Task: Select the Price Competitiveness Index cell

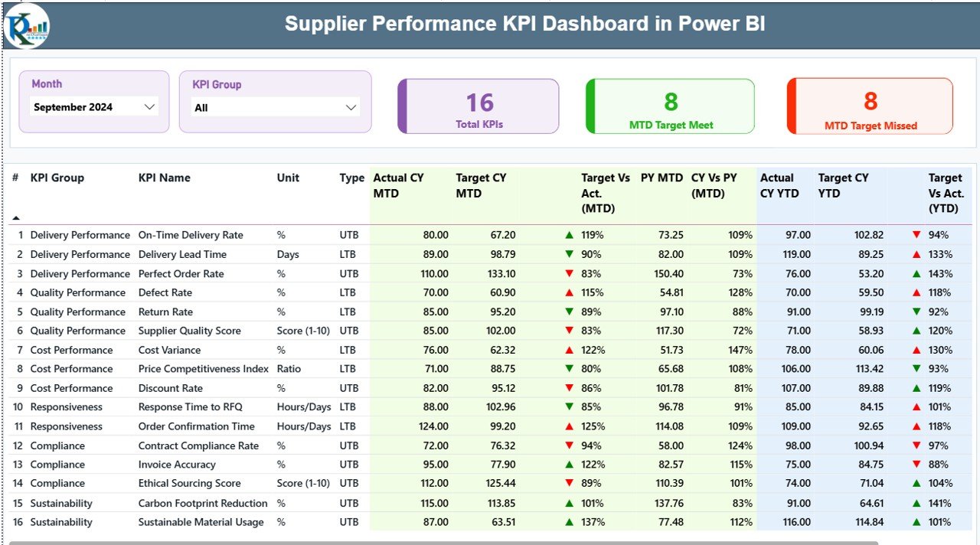Action: point(204,369)
